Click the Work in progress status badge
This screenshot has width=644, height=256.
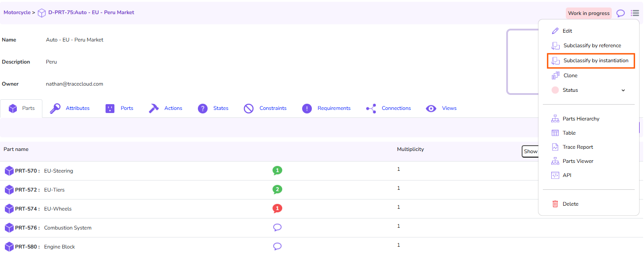(x=589, y=13)
